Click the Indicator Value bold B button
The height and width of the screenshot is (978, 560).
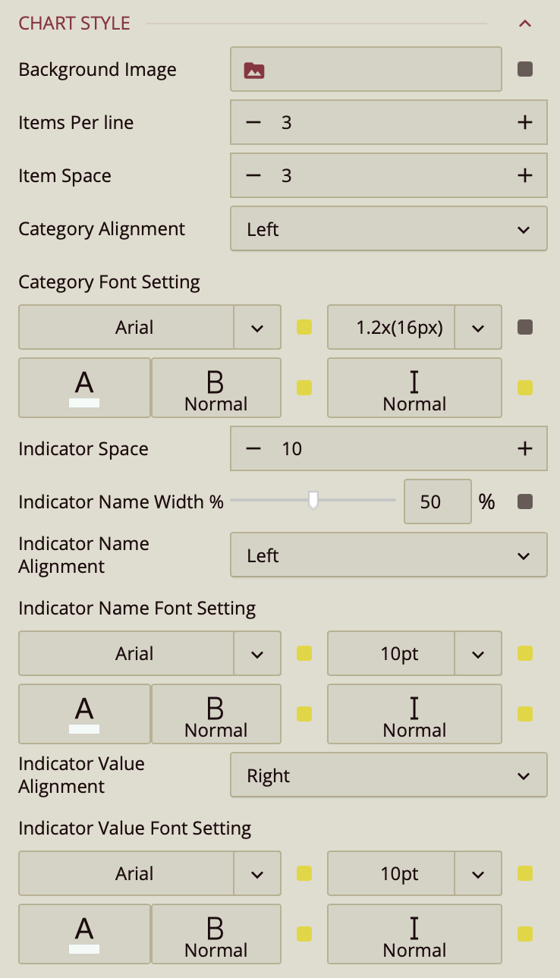click(x=216, y=934)
